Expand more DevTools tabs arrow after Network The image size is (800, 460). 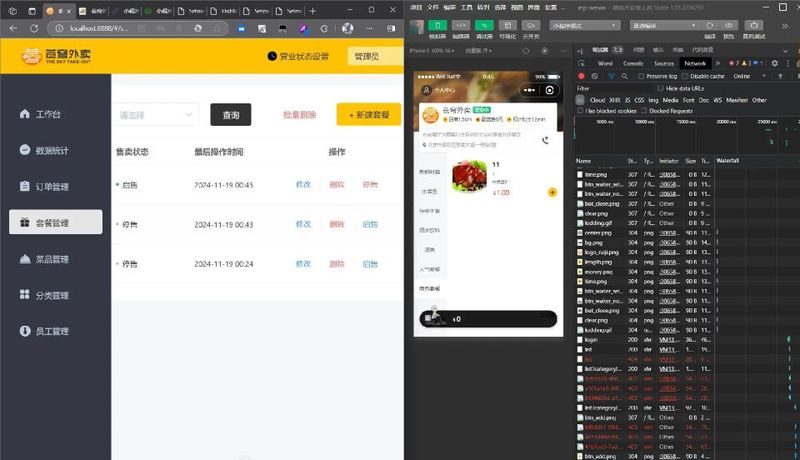click(x=717, y=63)
